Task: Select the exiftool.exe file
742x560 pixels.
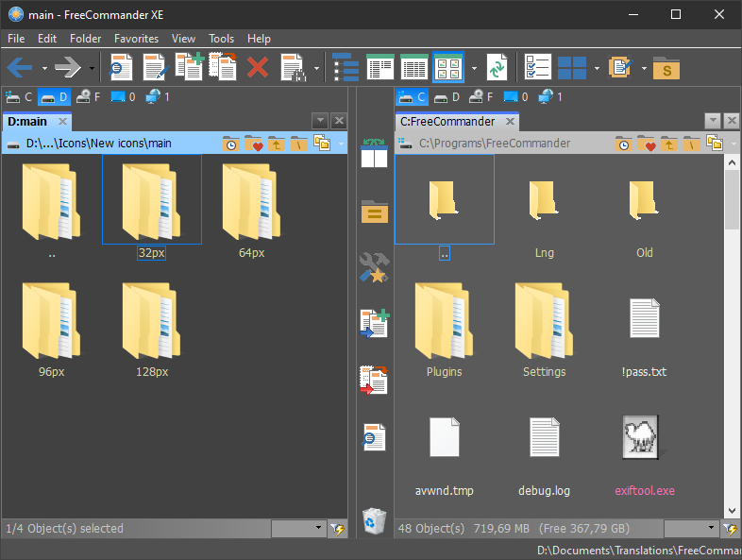Action: [x=645, y=456]
